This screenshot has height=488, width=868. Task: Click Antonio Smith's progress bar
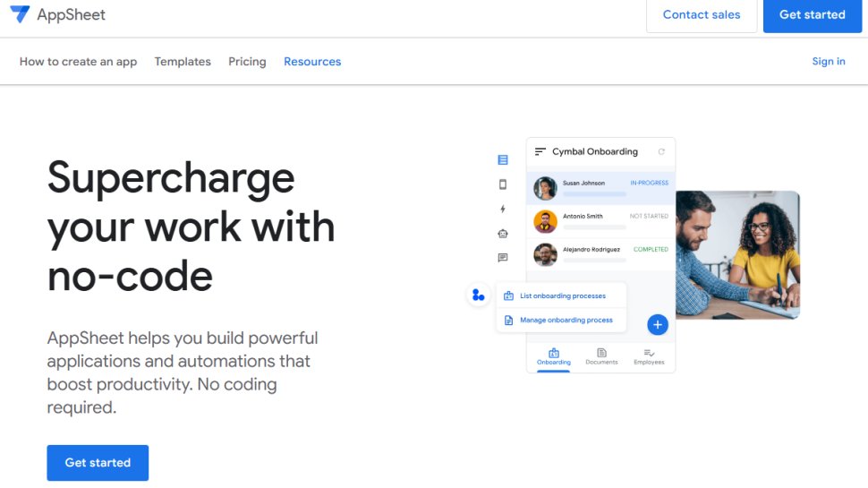point(594,227)
